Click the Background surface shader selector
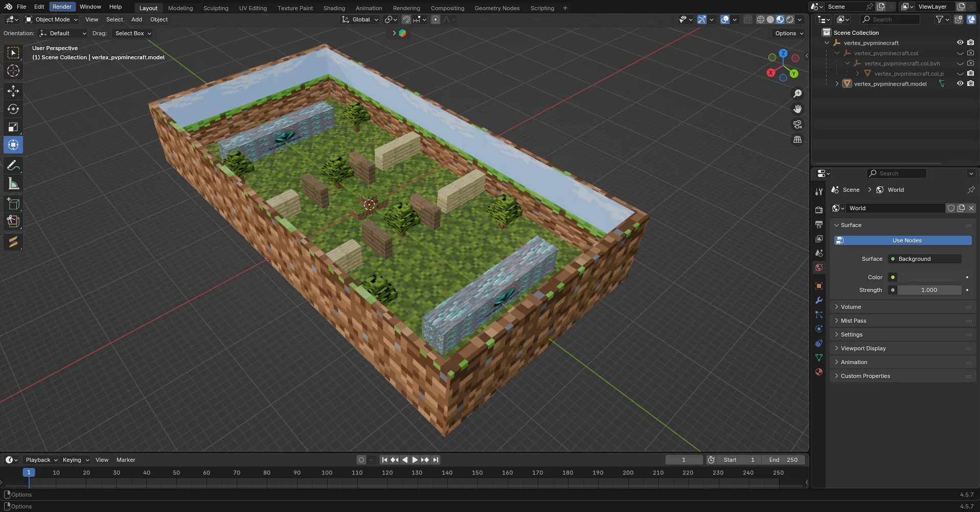Image resolution: width=980 pixels, height=512 pixels. [x=925, y=259]
